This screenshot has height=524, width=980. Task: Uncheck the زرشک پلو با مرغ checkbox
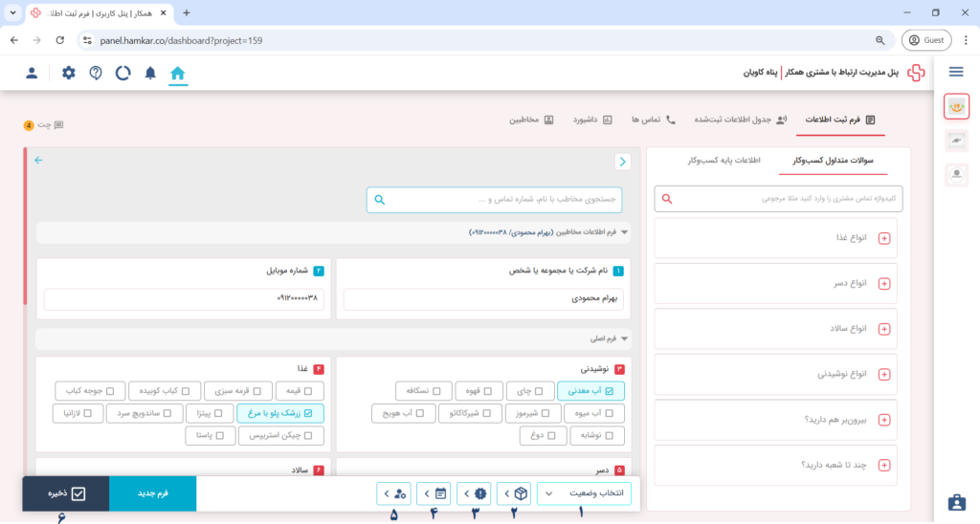pos(308,413)
